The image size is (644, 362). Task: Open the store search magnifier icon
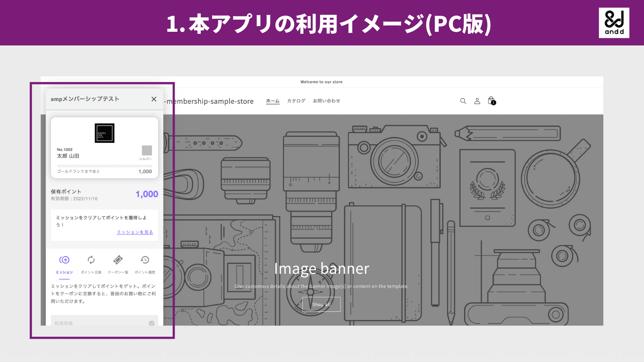click(x=463, y=101)
